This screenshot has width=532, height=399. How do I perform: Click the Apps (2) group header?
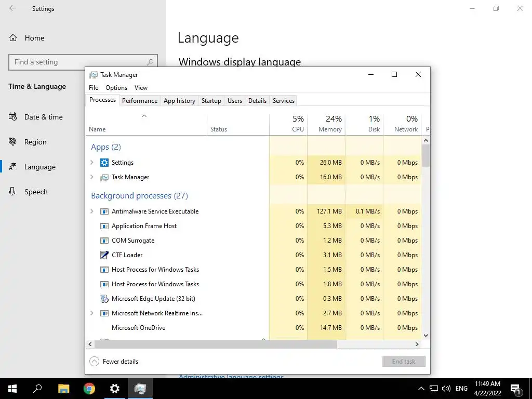(x=106, y=147)
